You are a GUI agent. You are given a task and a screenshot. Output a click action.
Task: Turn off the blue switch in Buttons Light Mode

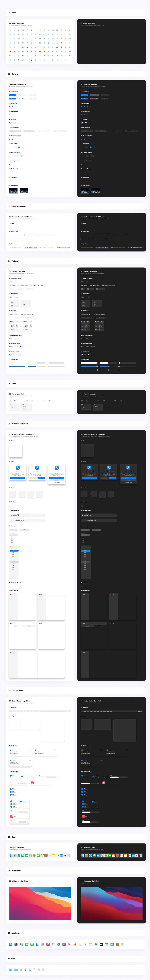(10, 123)
